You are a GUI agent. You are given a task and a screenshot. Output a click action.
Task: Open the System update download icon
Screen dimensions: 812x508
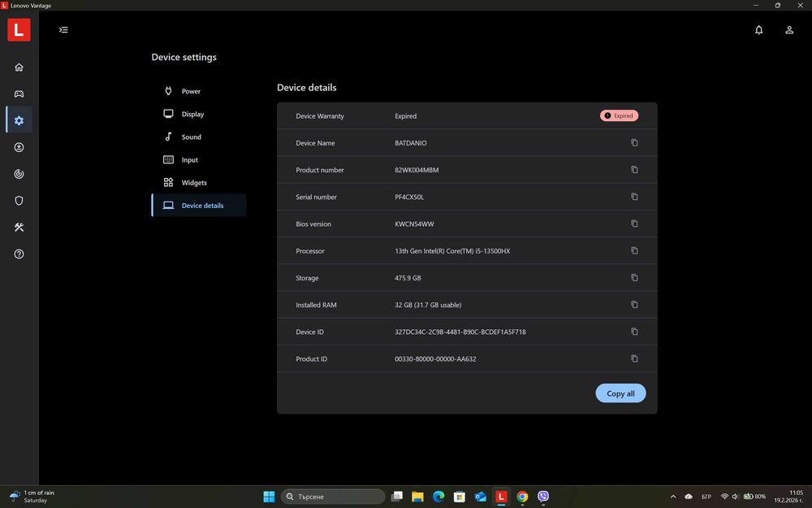pos(19,147)
